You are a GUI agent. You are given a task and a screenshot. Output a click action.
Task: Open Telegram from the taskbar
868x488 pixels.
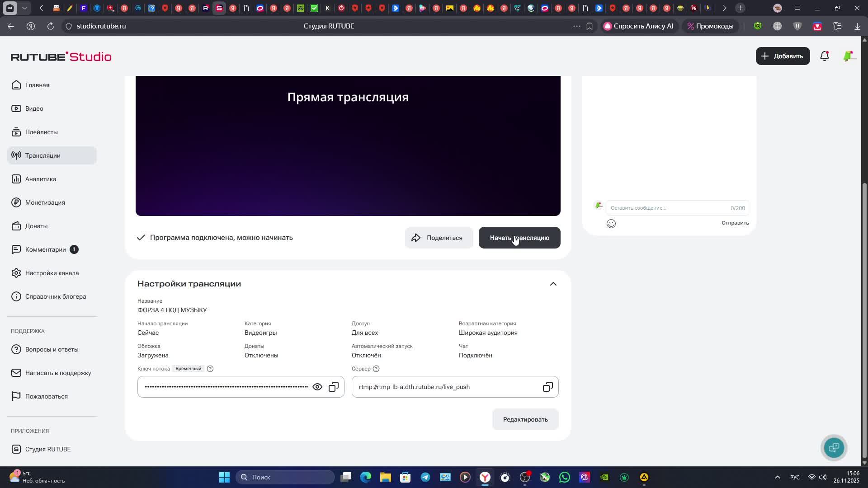coord(425,477)
